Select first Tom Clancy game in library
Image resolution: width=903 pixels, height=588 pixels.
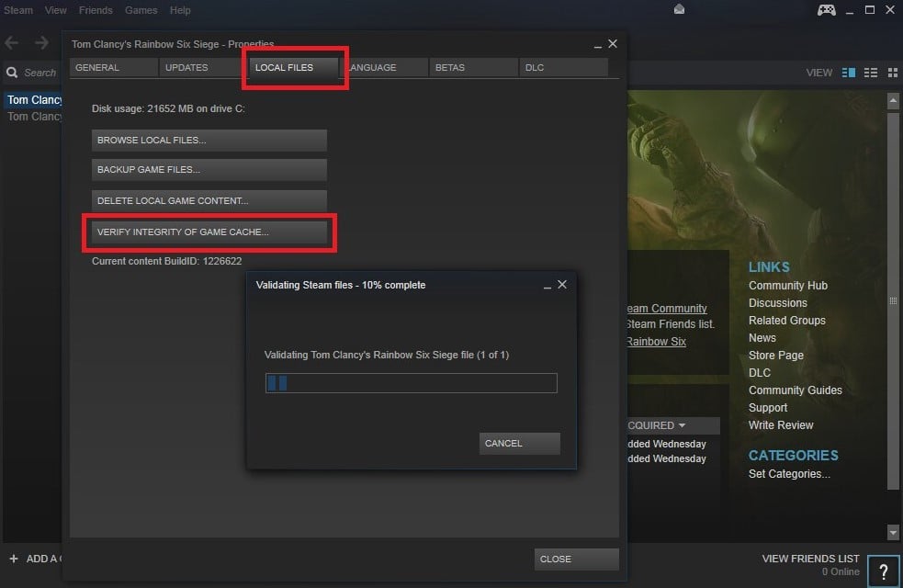point(34,99)
